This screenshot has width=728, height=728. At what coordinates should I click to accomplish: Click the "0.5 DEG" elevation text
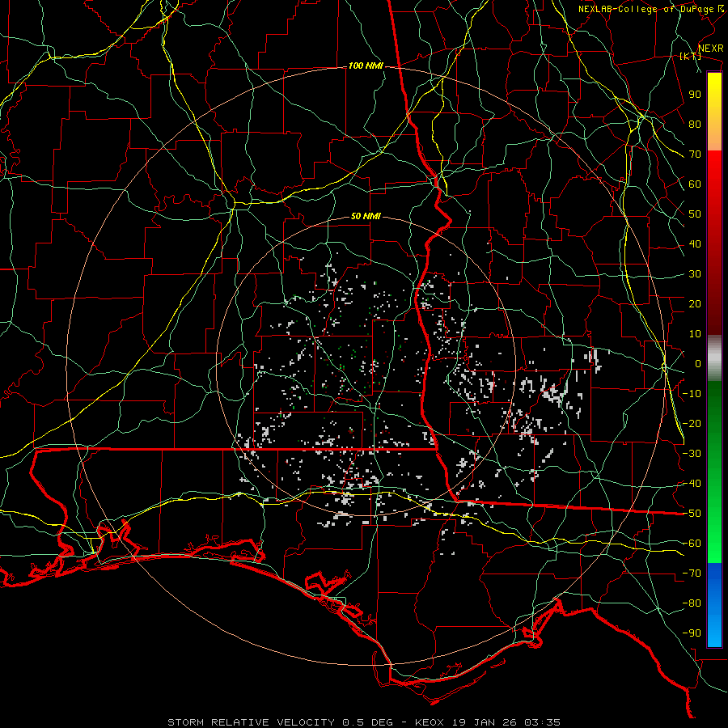pyautogui.click(x=368, y=722)
